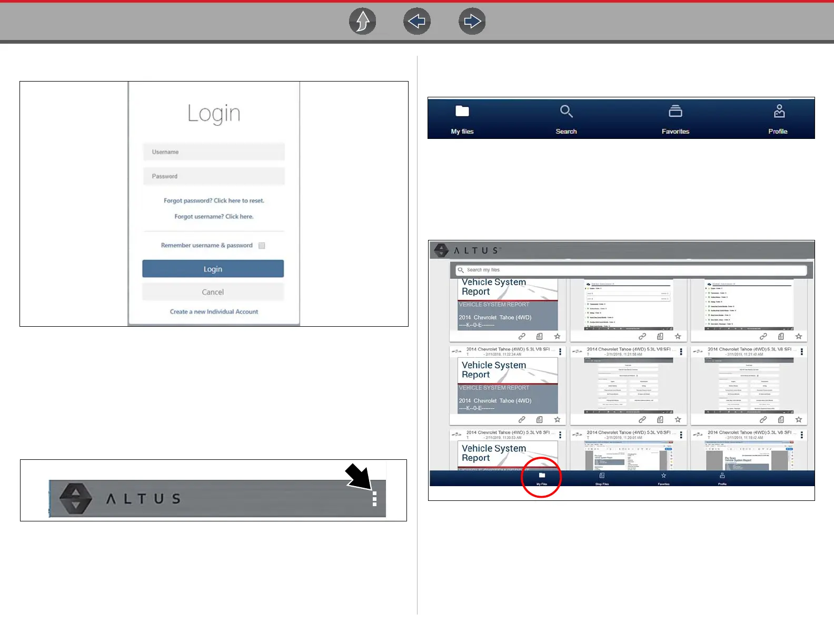The height and width of the screenshot is (644, 834).
Task: Click the vehicle logo icon on 11:20:01 AM card
Action: pos(577,434)
